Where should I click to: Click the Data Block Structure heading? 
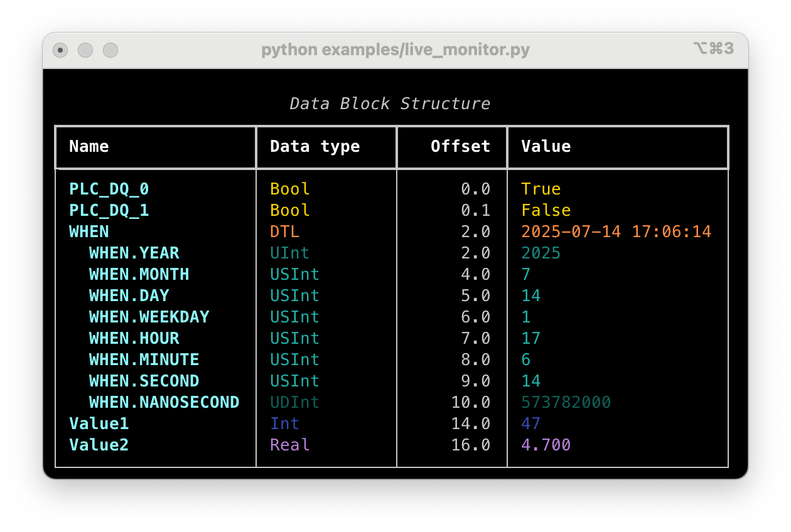tap(389, 103)
